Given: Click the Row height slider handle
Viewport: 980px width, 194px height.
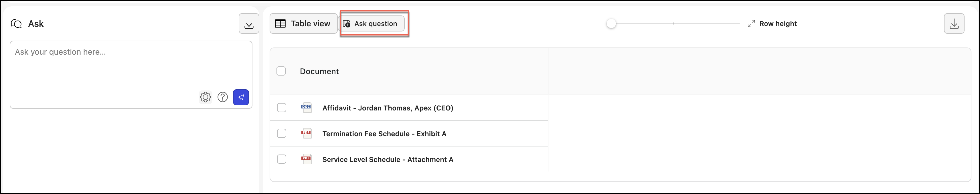Looking at the screenshot, I should pos(611,23).
